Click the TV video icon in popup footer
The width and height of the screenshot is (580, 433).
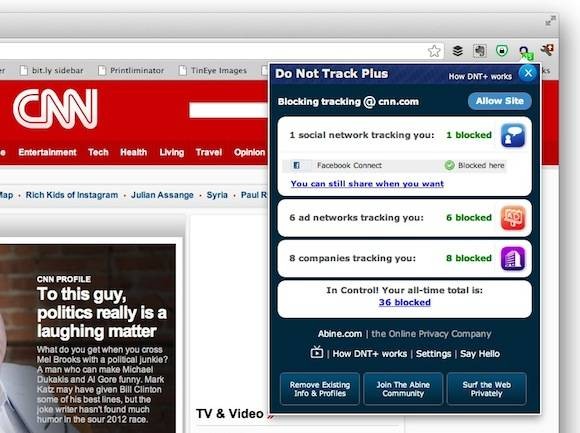click(317, 353)
